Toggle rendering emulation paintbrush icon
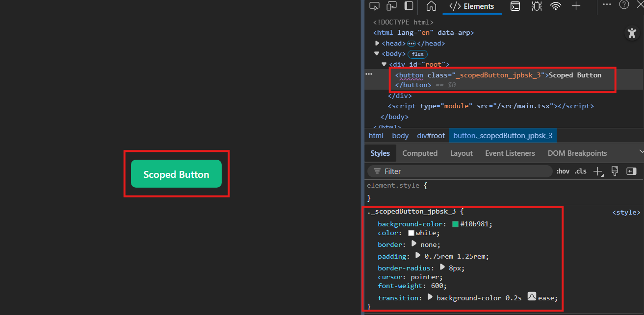Image resolution: width=644 pixels, height=315 pixels. 615,171
